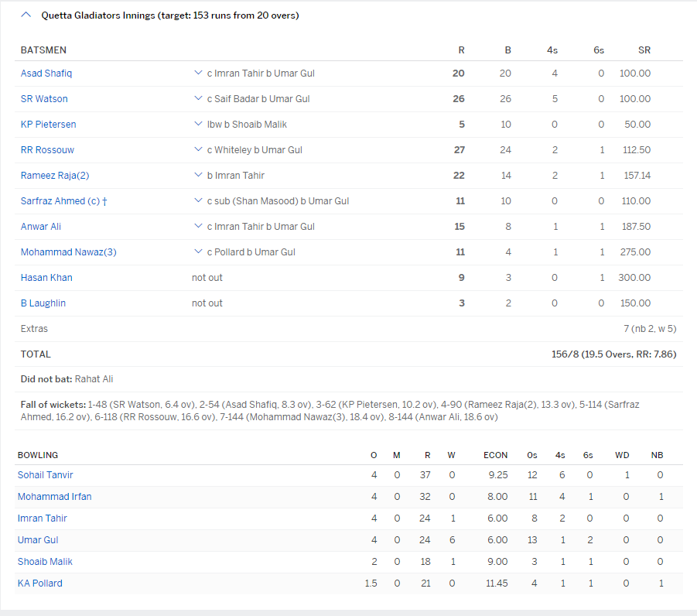Expand Anwar Ali's dismissal details chevron
Viewport: 697px width, 616px height.
pos(198,226)
